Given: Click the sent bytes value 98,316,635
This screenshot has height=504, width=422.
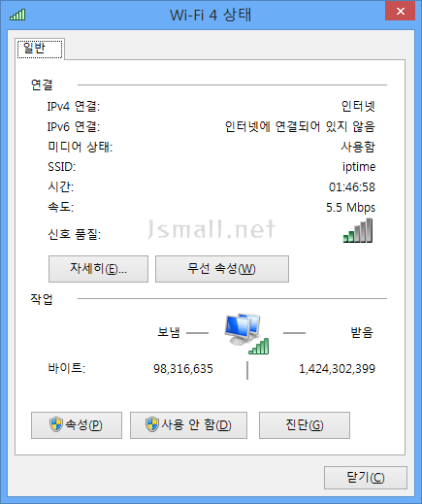Looking at the screenshot, I should [183, 369].
